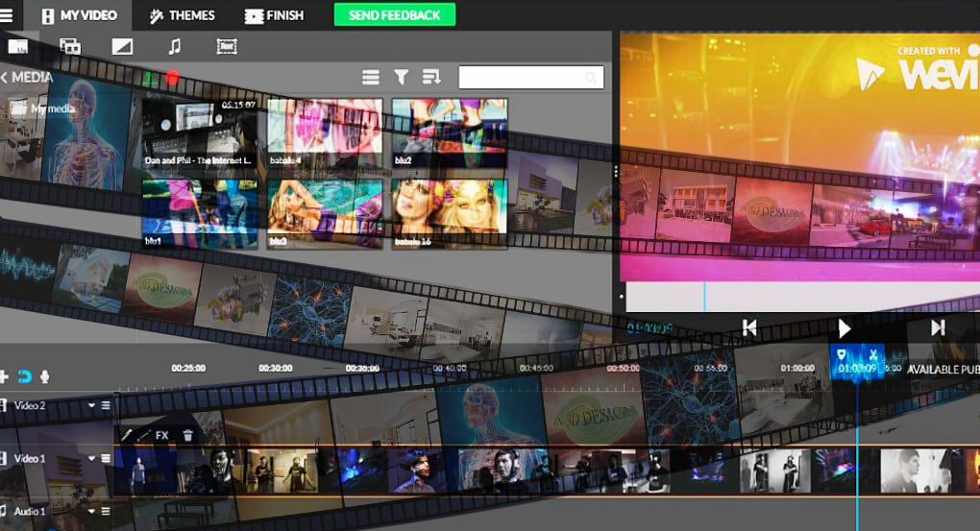Open the Themes tab
The image size is (980, 531).
pyautogui.click(x=183, y=15)
